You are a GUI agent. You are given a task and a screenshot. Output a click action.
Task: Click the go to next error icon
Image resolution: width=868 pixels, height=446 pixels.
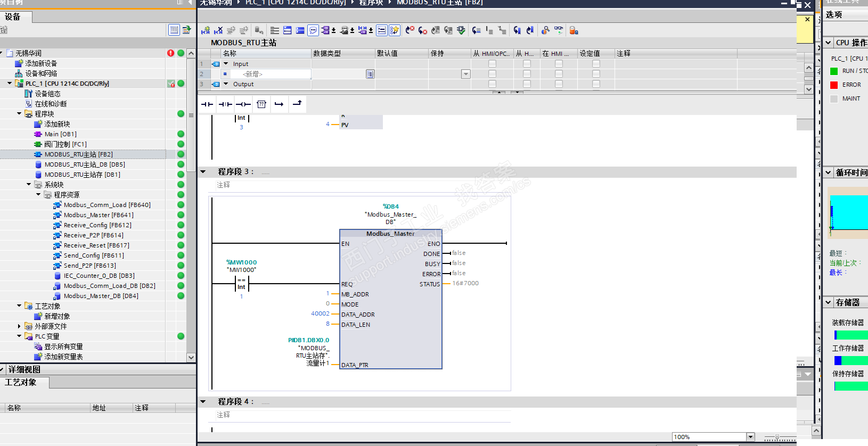point(423,30)
